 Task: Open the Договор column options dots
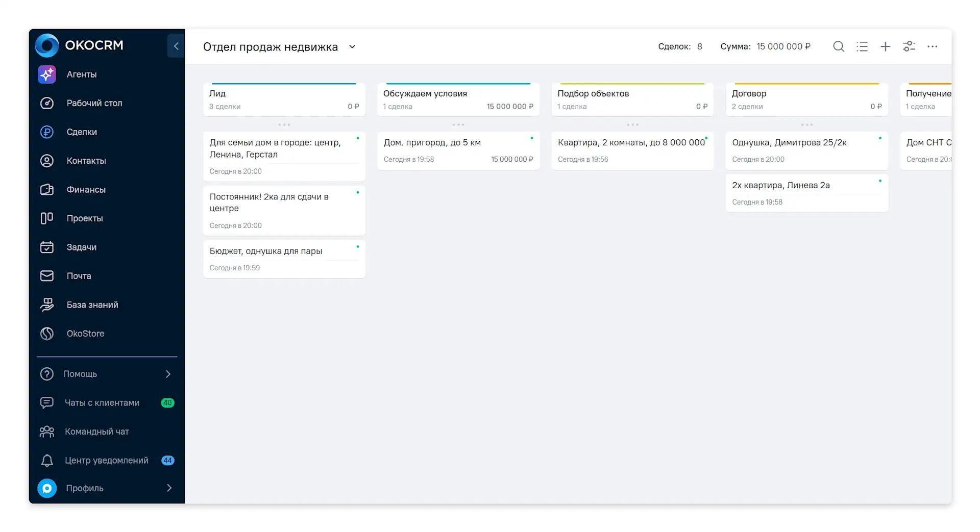[x=806, y=125]
